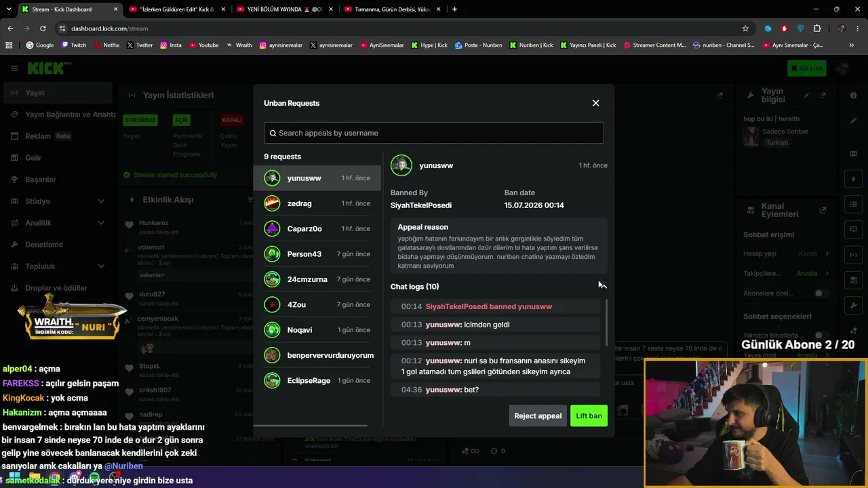Expand the Analitik menu
This screenshot has height=488, width=868.
[x=57, y=223]
